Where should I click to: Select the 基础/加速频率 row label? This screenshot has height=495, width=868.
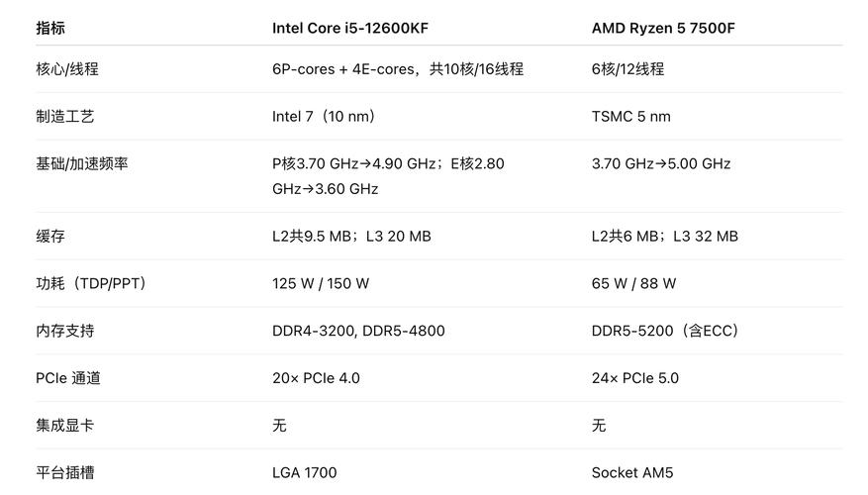(x=81, y=163)
